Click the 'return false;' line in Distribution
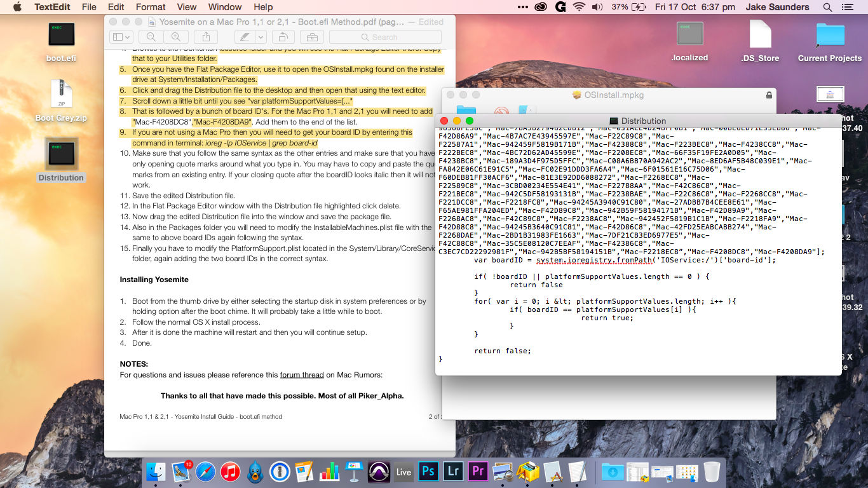The width and height of the screenshot is (868, 488). coord(502,351)
